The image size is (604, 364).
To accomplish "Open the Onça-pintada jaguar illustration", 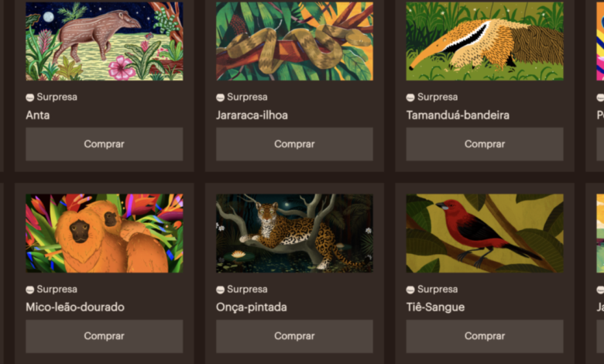I will coord(294,233).
